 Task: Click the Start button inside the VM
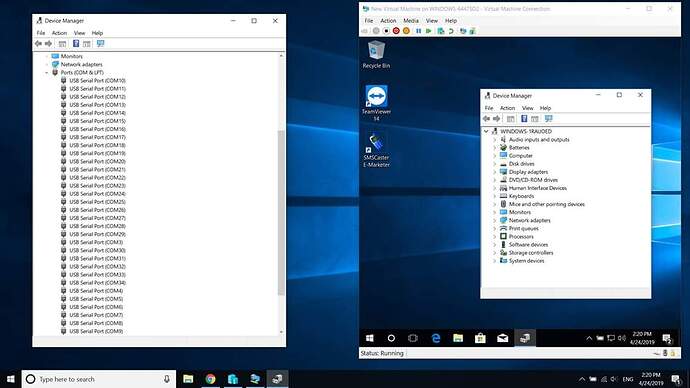pyautogui.click(x=370, y=338)
